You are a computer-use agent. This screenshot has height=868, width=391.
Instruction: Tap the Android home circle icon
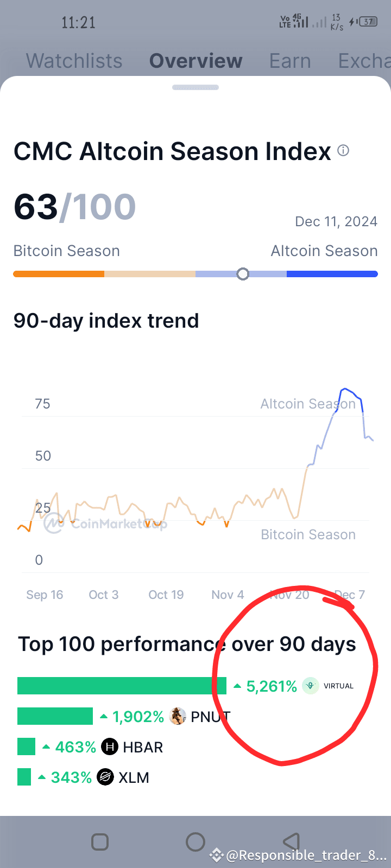pos(195,842)
